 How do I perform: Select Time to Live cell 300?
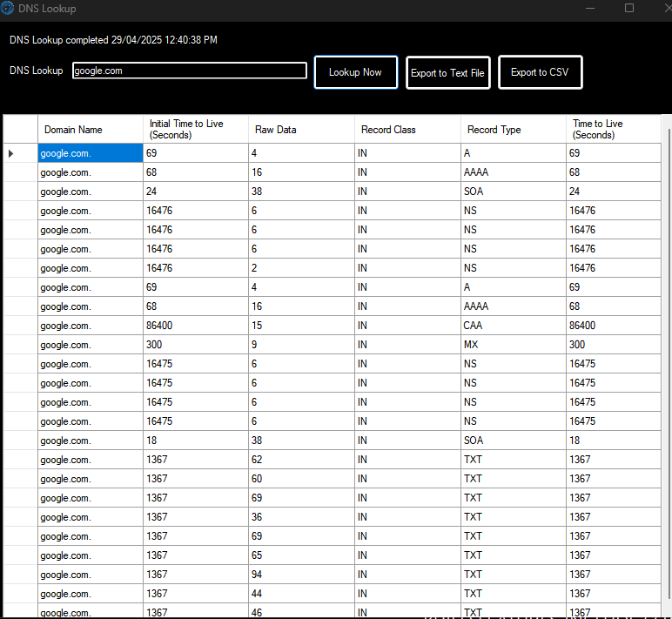coord(614,345)
